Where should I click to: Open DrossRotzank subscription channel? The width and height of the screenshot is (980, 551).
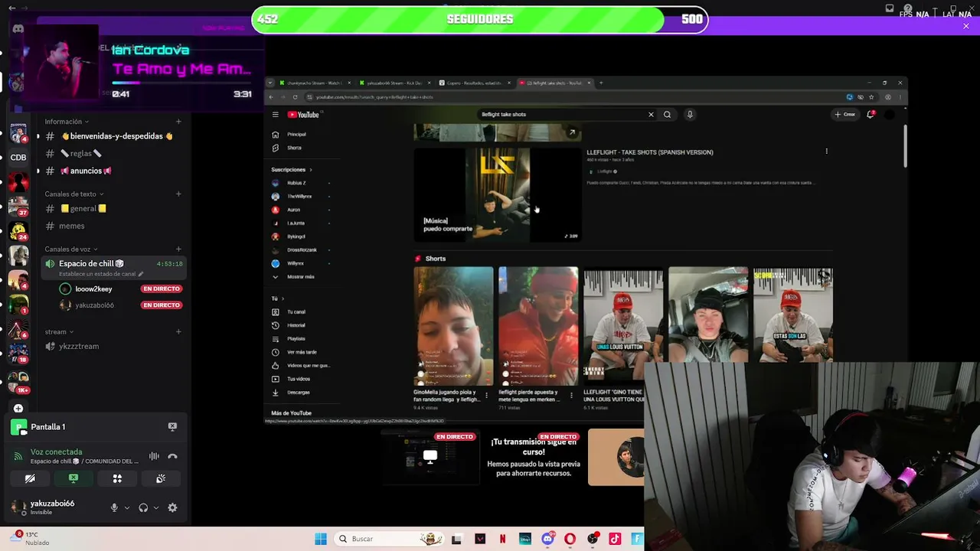[x=302, y=250]
